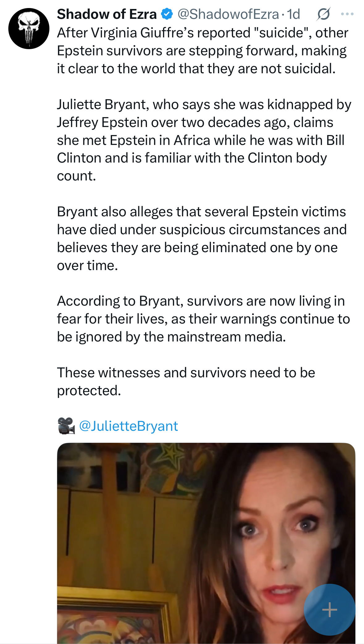Click the movie camera emoji icon

click(x=66, y=426)
